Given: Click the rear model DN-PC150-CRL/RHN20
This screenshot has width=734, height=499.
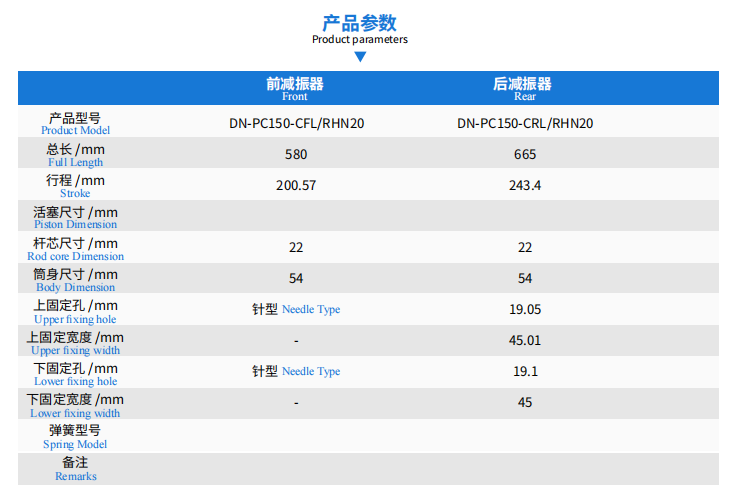Looking at the screenshot, I should [x=525, y=124].
